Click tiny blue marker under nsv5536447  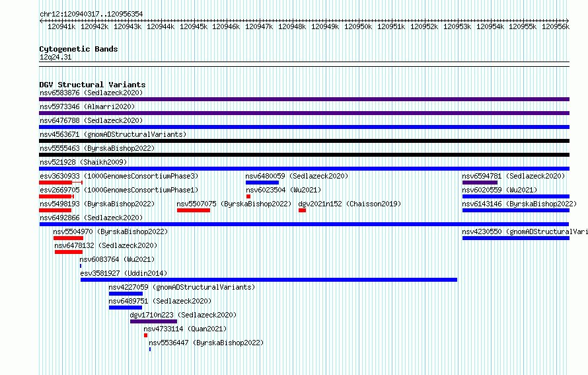[150, 349]
